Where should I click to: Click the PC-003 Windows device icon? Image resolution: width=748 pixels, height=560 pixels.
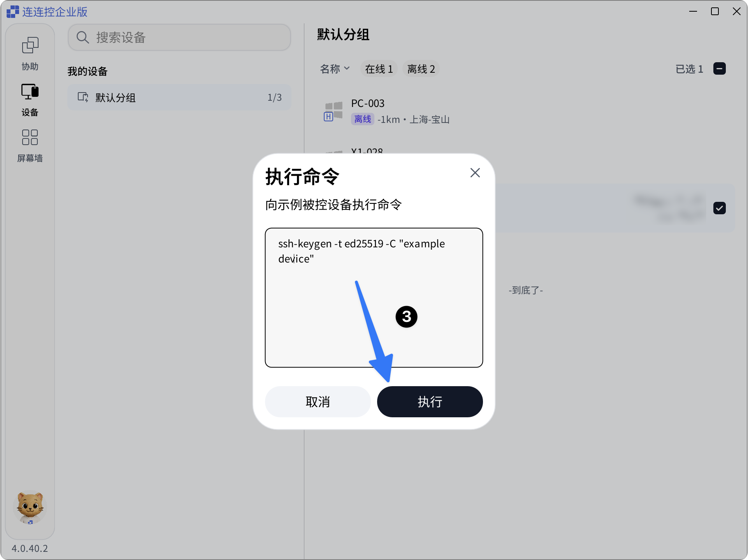click(x=334, y=111)
